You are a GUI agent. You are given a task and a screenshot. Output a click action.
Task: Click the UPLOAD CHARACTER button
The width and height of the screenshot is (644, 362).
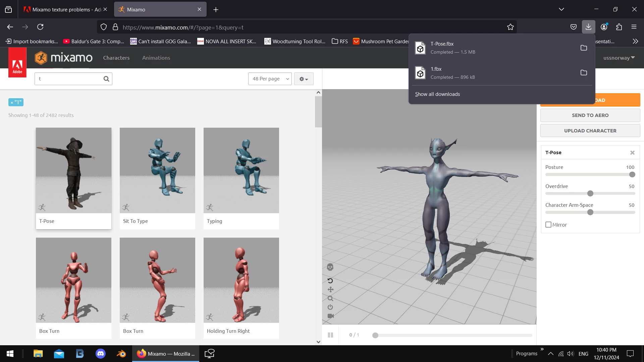click(x=590, y=131)
